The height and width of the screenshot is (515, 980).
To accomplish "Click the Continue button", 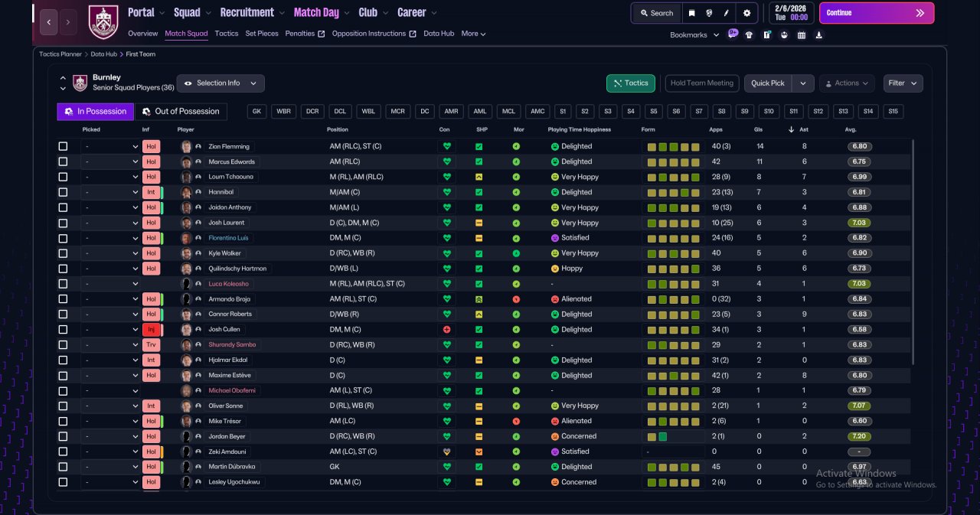I will click(877, 13).
